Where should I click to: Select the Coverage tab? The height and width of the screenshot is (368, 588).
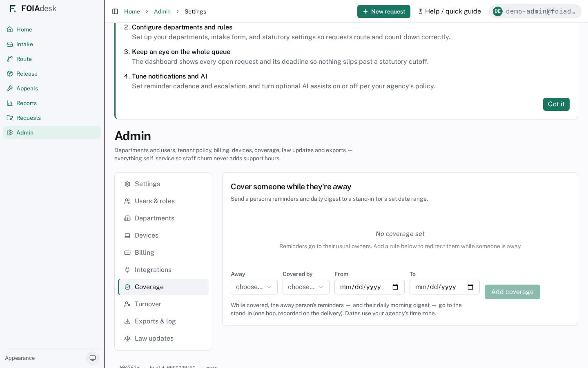pyautogui.click(x=163, y=287)
